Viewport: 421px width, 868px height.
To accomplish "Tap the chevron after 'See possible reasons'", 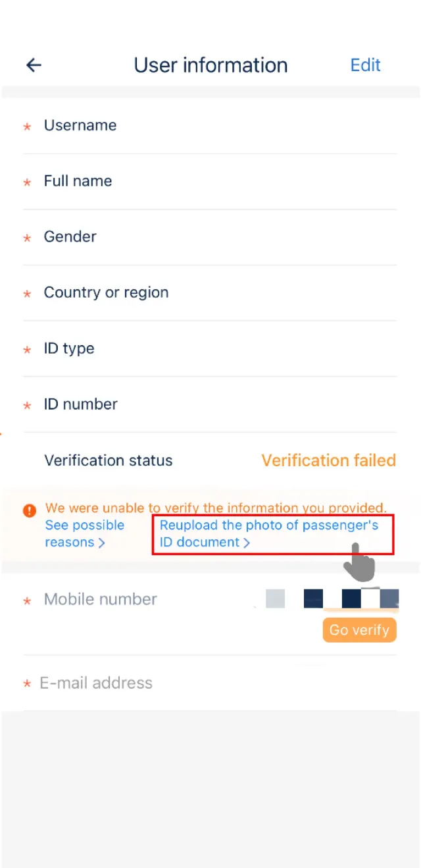I will [x=101, y=543].
